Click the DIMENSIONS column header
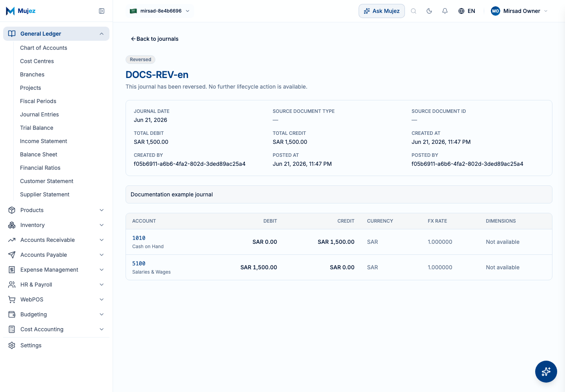This screenshot has height=392, width=565. [501, 221]
